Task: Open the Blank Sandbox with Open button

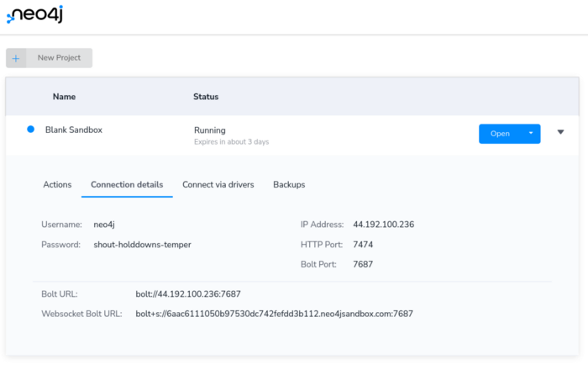Action: click(x=500, y=134)
